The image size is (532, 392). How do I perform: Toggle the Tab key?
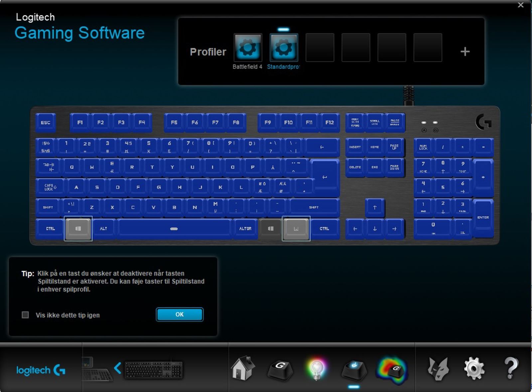pos(49,167)
